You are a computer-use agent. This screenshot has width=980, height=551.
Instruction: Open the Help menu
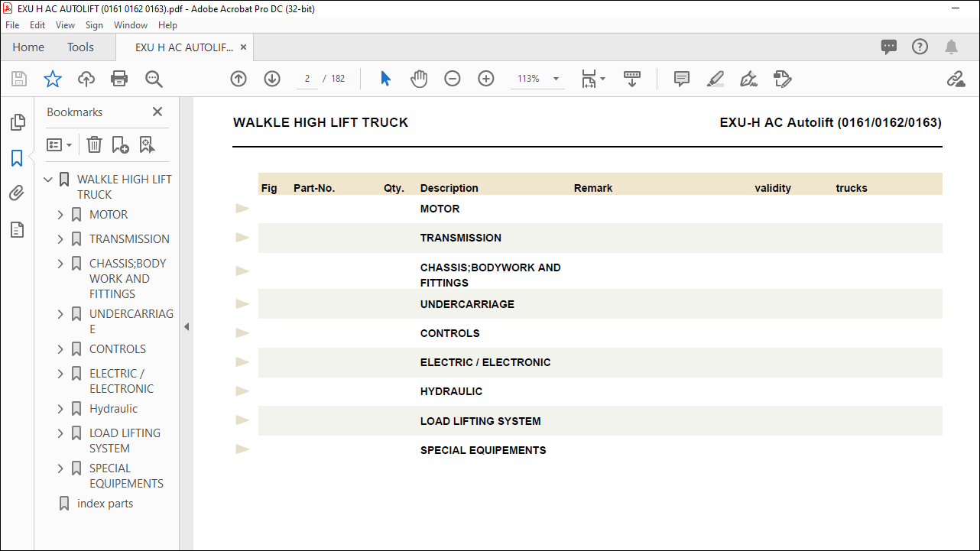[167, 25]
